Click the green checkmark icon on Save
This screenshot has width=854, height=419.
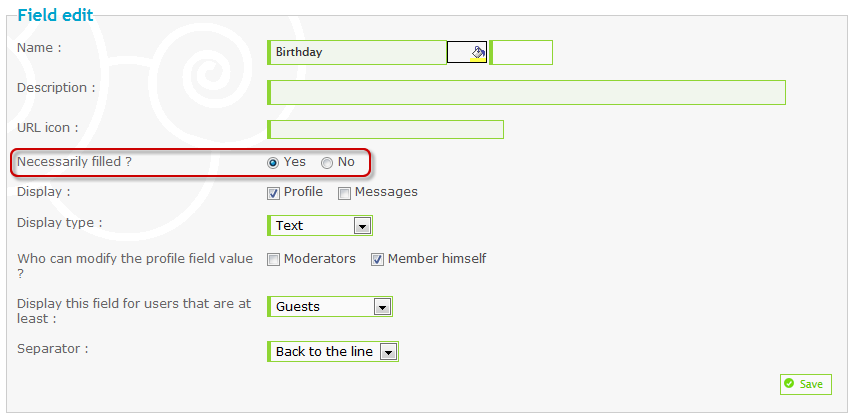click(789, 384)
